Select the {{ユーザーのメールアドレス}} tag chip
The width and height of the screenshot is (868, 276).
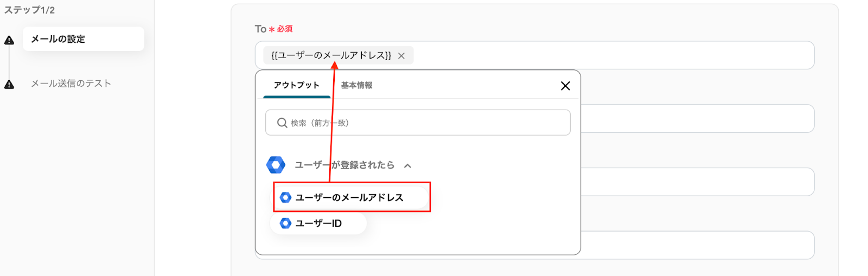[x=331, y=55]
